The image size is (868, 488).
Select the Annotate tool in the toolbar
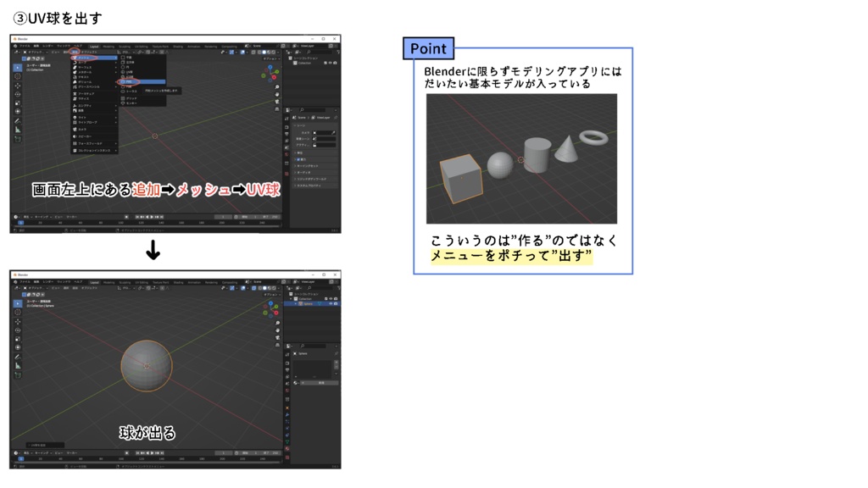coord(18,355)
